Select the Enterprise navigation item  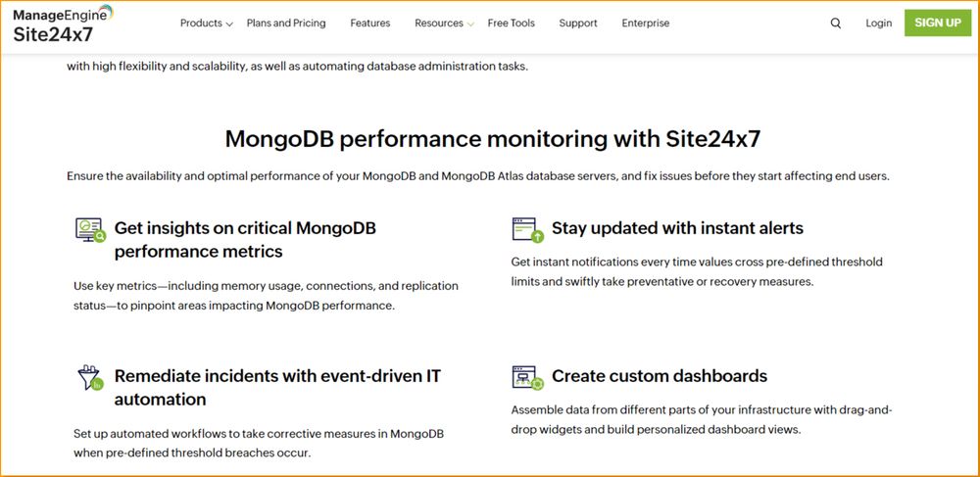(646, 24)
